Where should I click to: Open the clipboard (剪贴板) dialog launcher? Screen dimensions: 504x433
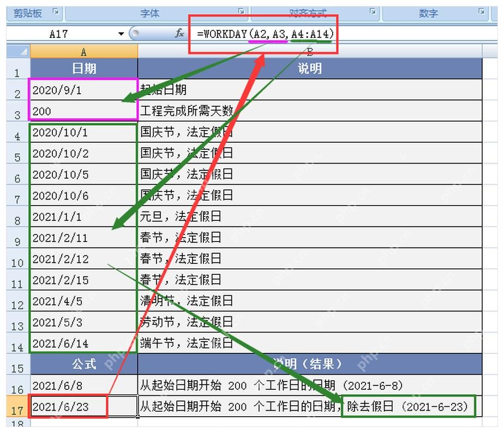[x=56, y=12]
